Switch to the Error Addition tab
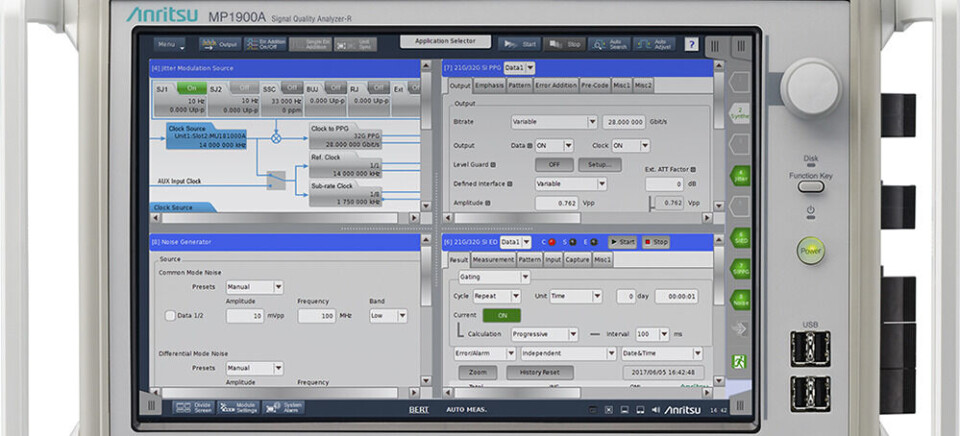The image size is (960, 436). [x=556, y=86]
